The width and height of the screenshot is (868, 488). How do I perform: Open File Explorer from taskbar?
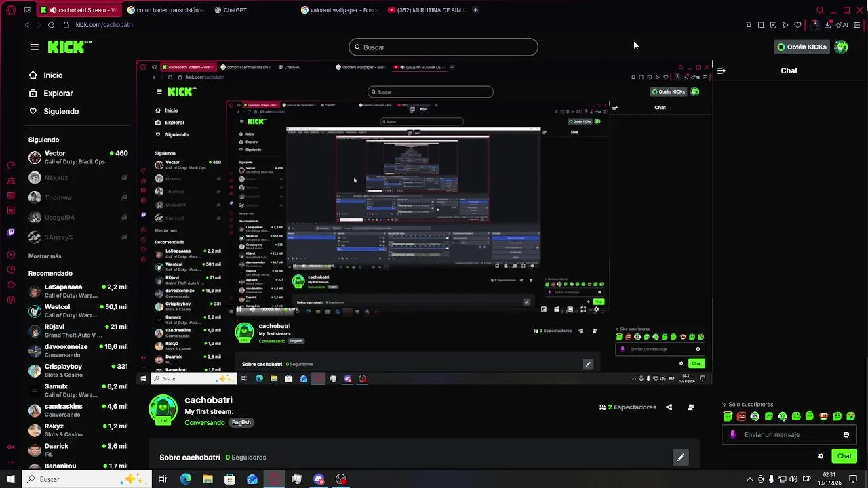(208, 479)
